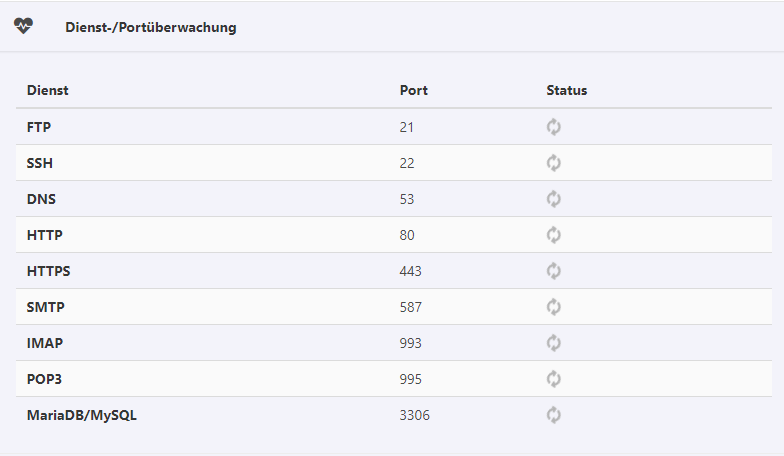Select the Dienst column header
Viewport: 784px width, 456px height.
(48, 90)
